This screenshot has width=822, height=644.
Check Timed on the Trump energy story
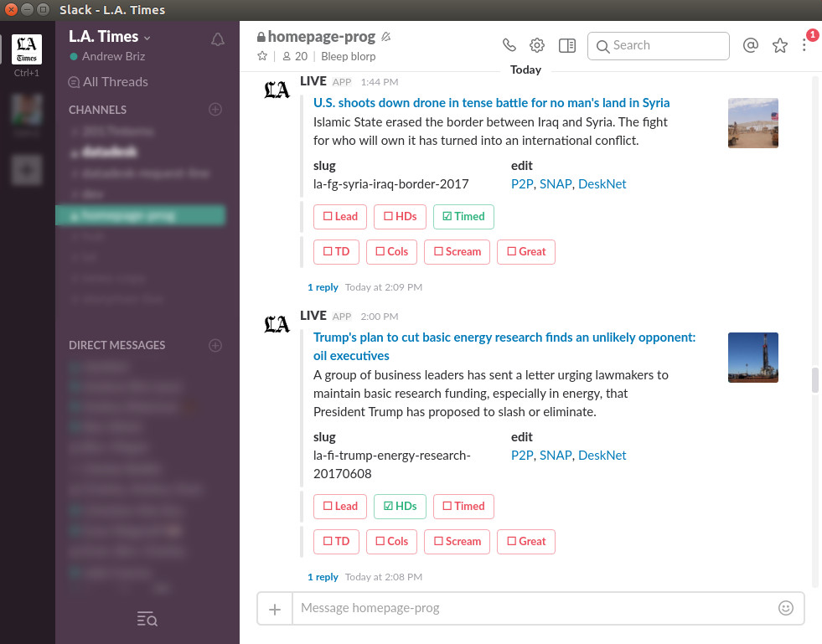click(x=463, y=506)
